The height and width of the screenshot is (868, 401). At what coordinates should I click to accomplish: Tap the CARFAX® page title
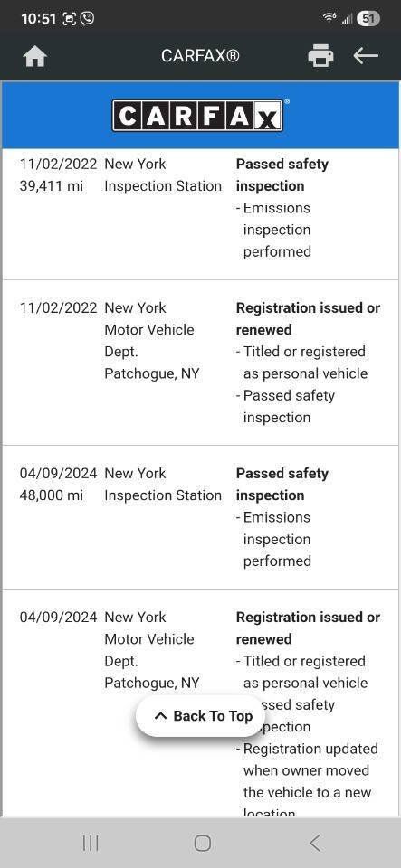(201, 56)
